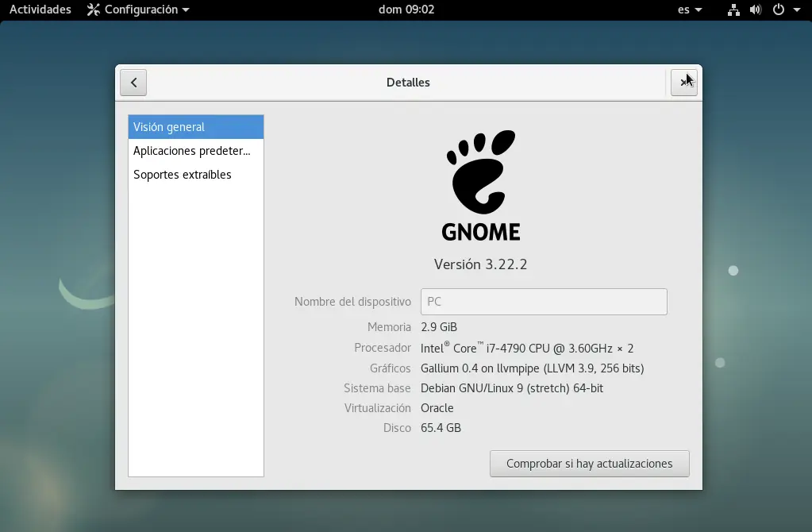Click Comprobar si hay actualizaciones button
Image resolution: width=812 pixels, height=532 pixels.
pos(589,464)
